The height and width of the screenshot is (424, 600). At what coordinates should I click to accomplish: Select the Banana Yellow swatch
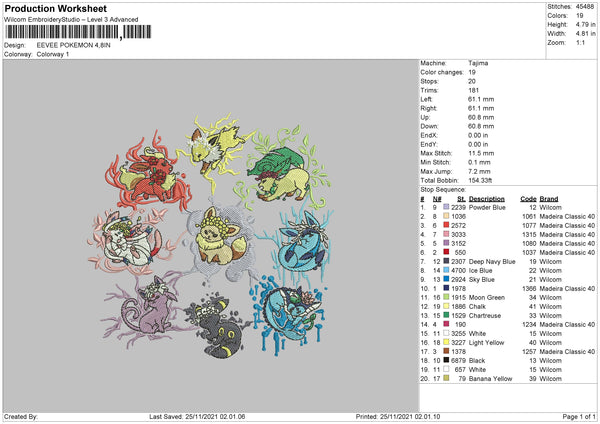click(446, 378)
